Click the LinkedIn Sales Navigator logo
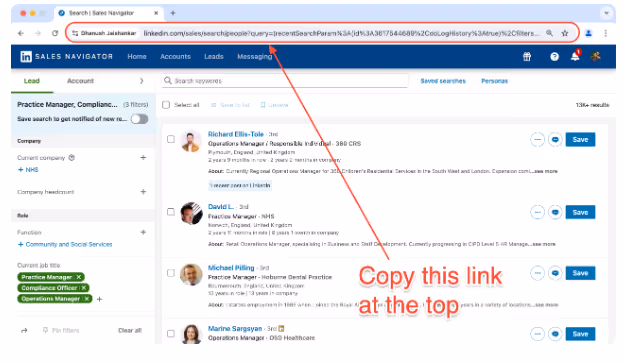The width and height of the screenshot is (623, 363). tap(66, 56)
